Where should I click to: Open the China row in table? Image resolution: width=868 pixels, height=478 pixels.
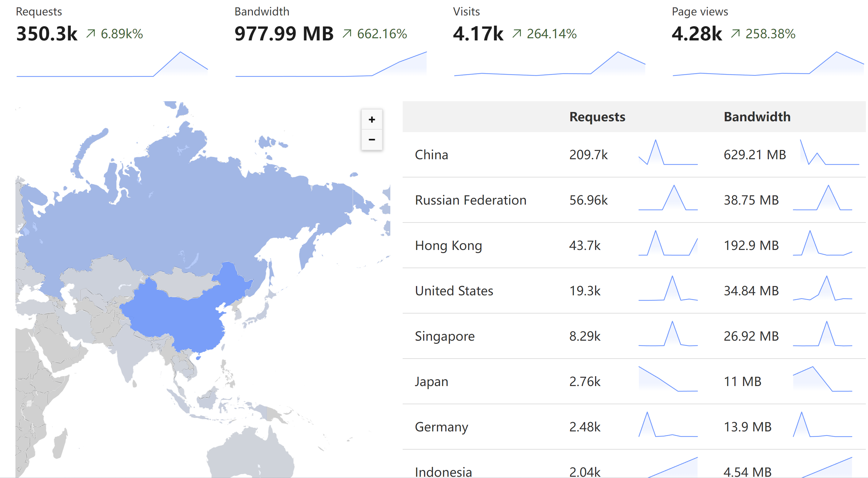431,155
